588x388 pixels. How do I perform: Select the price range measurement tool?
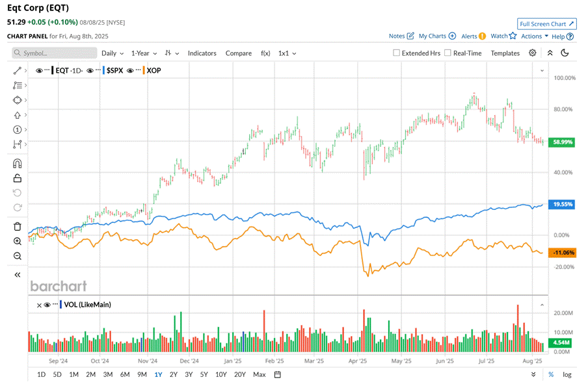(18, 144)
